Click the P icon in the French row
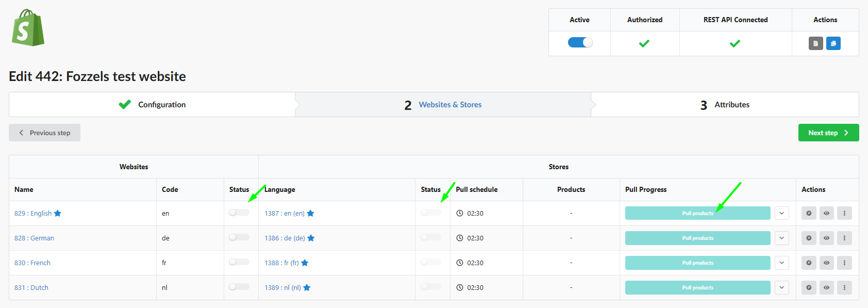 [x=809, y=263]
